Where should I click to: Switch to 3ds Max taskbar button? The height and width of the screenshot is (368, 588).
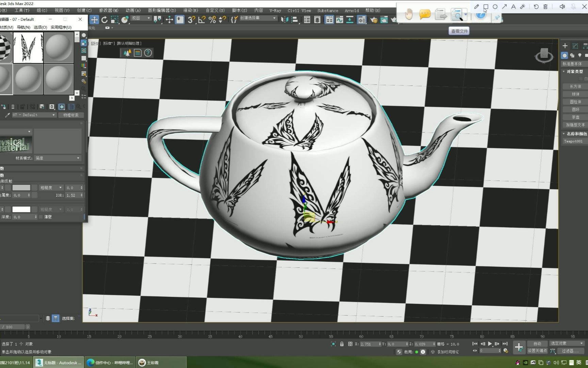pyautogui.click(x=59, y=363)
